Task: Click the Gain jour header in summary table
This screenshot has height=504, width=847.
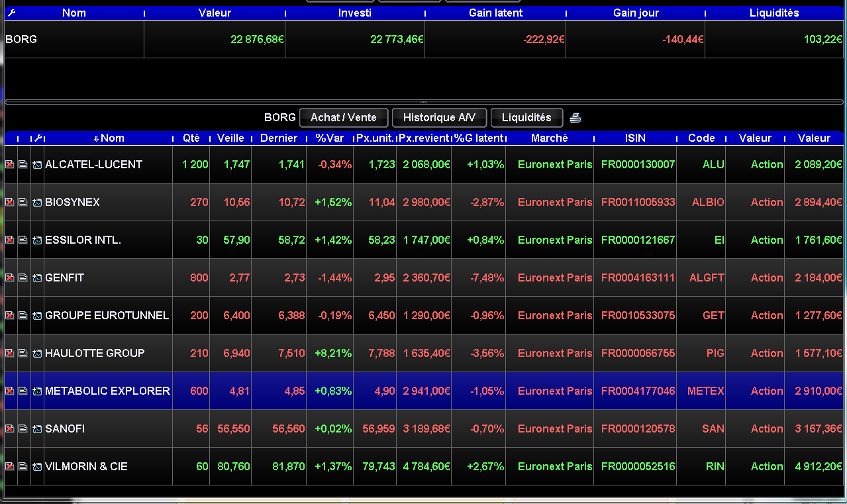Action: coord(636,13)
